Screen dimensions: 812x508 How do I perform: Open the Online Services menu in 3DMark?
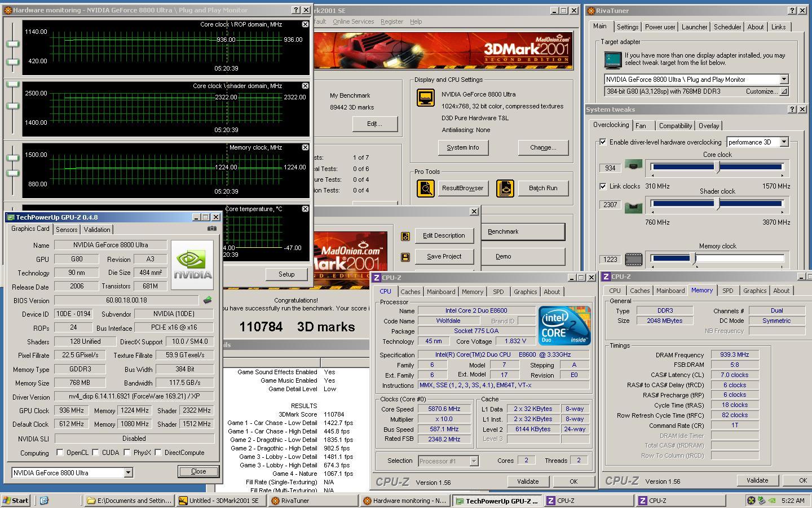353,21
